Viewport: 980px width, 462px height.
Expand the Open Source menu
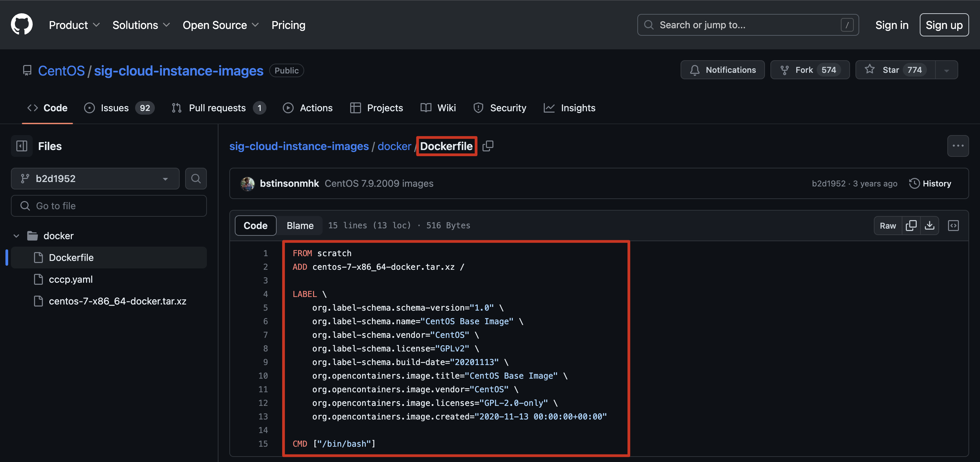pyautogui.click(x=220, y=25)
